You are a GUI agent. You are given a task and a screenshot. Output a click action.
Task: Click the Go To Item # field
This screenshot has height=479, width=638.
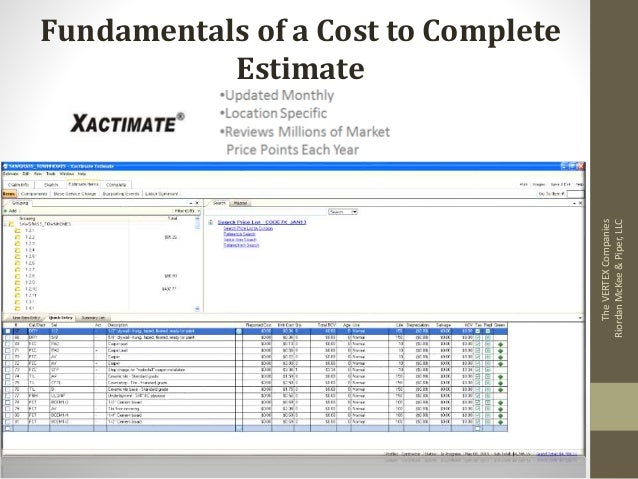575,194
